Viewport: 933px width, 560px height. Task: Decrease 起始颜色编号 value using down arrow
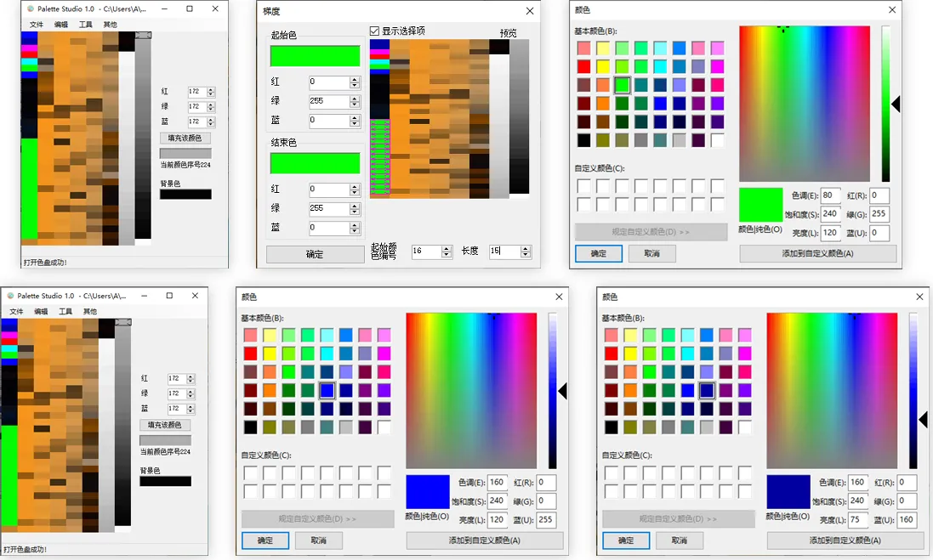click(x=447, y=254)
